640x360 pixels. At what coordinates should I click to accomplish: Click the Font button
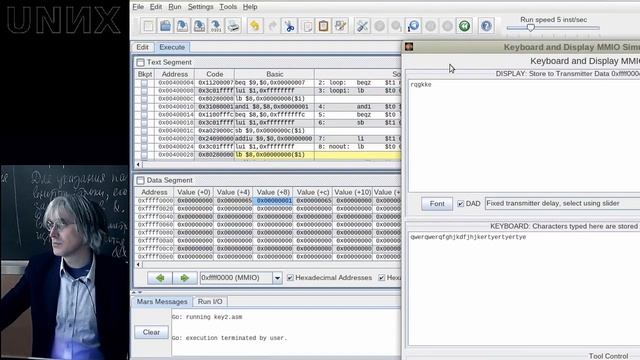coord(437,203)
